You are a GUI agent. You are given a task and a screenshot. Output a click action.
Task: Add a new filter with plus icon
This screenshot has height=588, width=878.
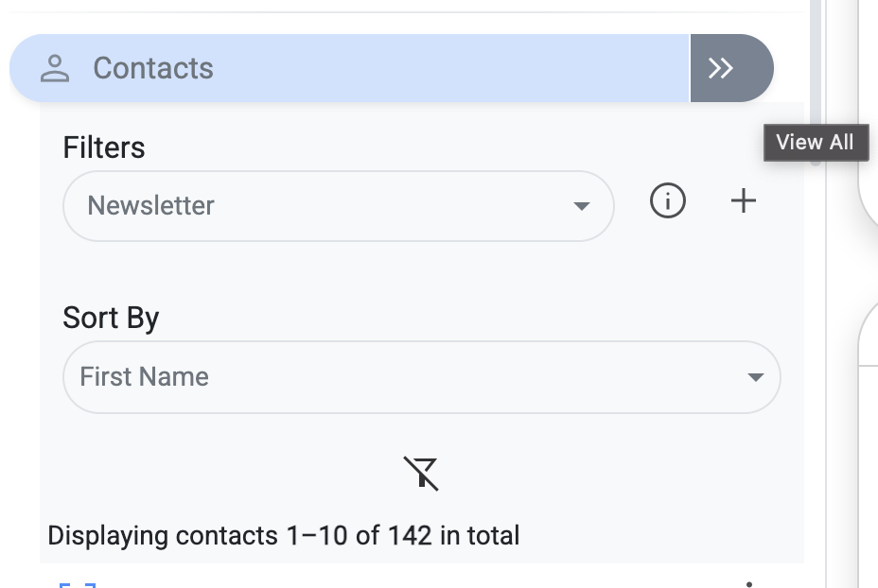[x=744, y=200]
